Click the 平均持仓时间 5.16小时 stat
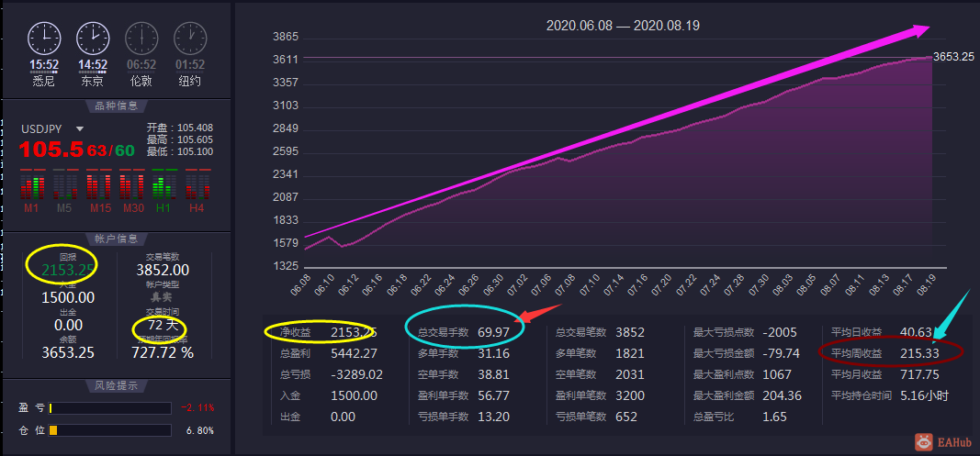 click(x=891, y=395)
